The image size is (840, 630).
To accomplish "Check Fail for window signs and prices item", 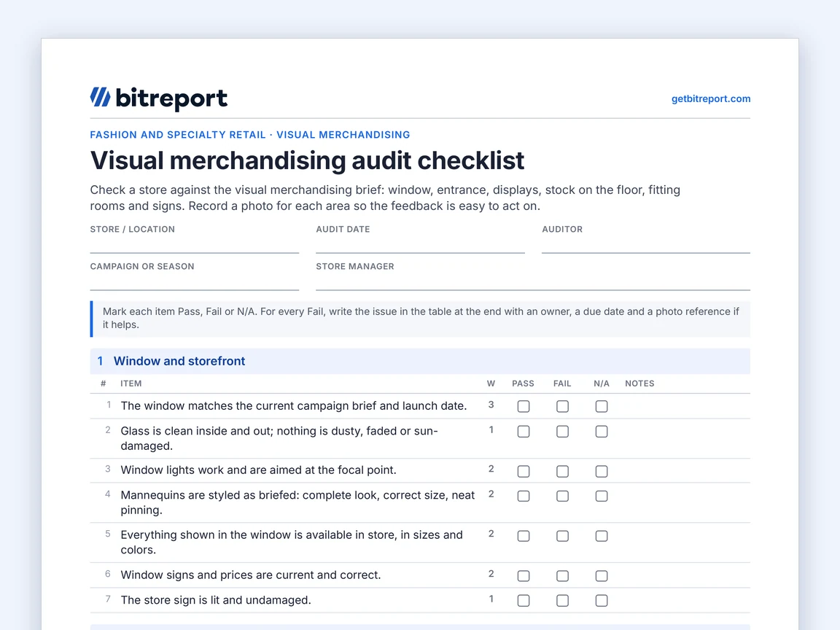I will [562, 575].
